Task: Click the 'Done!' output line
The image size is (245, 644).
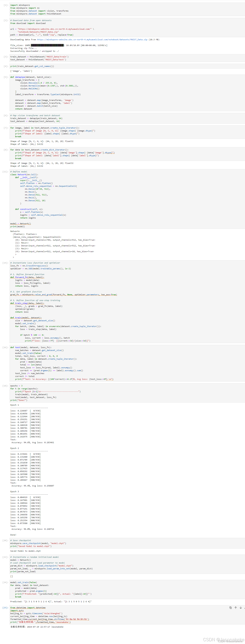Action: tap(13, 535)
